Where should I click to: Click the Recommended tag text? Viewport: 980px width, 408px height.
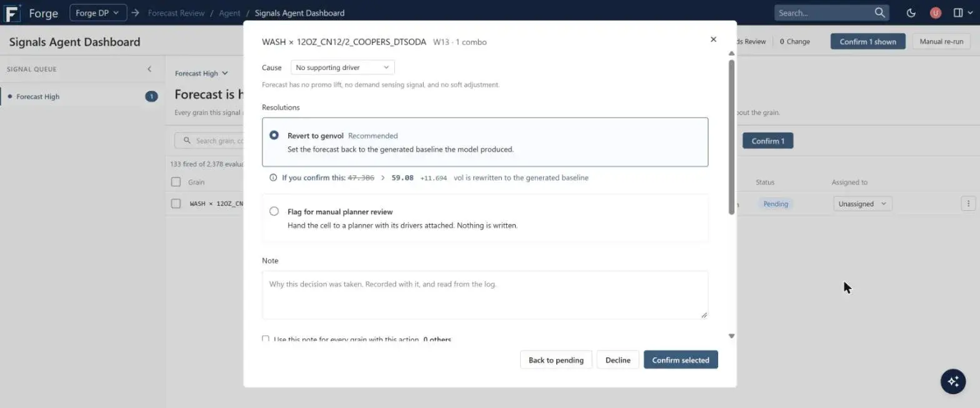pos(372,136)
